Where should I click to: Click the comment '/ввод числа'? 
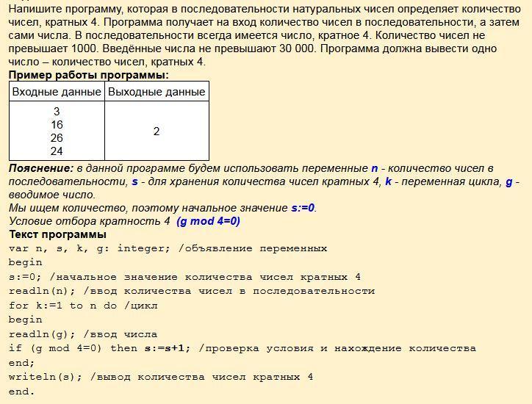(x=121, y=334)
